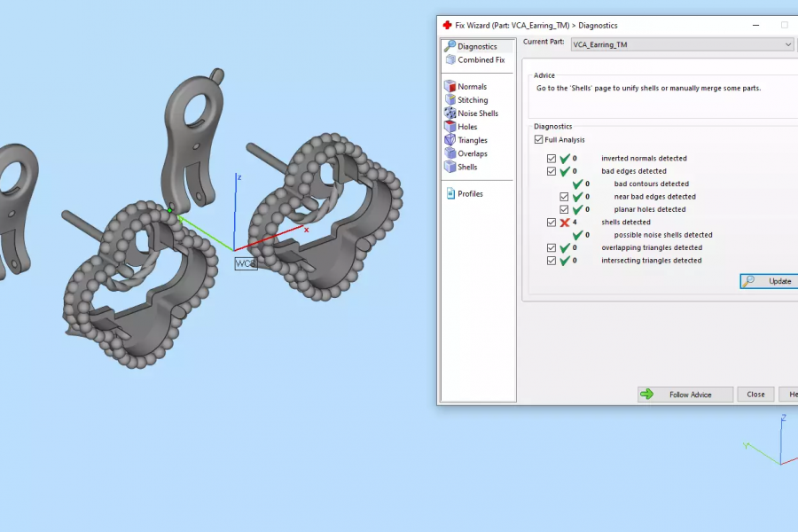Click the Triangles icon in sidebar
This screenshot has height=532, width=798.
point(450,139)
